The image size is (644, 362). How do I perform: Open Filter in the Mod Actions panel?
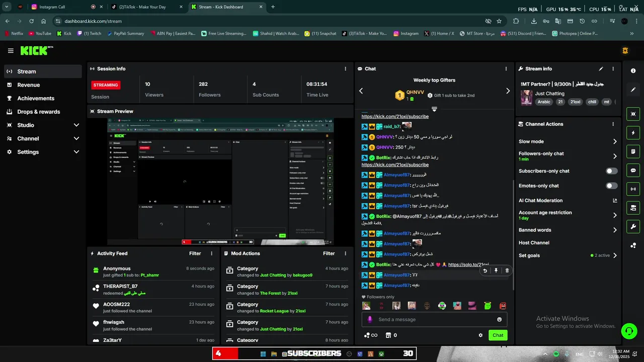point(329,254)
